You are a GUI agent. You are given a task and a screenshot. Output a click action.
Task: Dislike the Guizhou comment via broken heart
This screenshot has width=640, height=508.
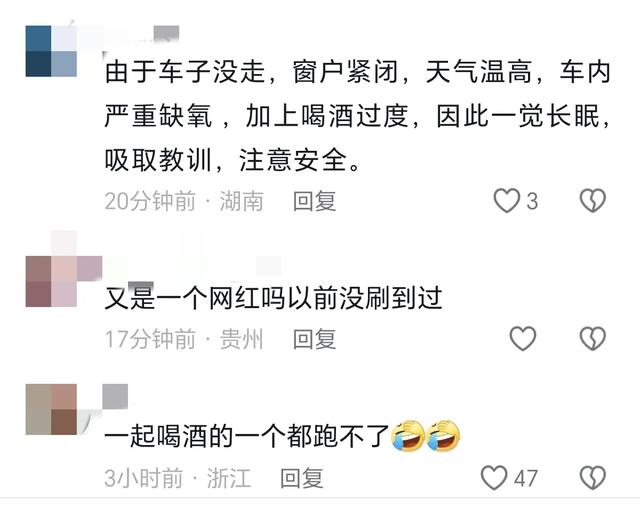click(593, 339)
